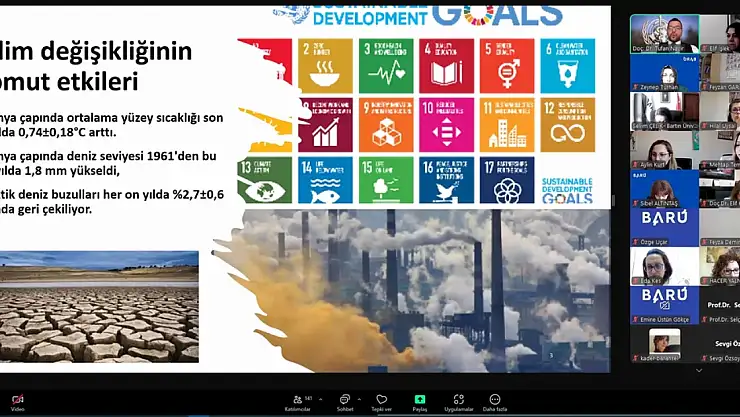The image size is (740, 417).
Task: Click the shared slide's cracked dry earth photo
Action: [99, 307]
